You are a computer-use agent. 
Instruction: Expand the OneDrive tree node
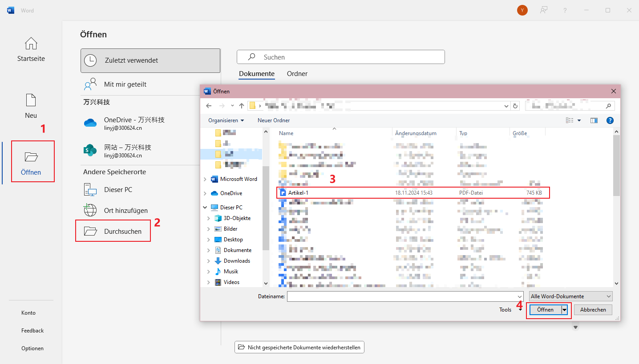[x=205, y=193]
